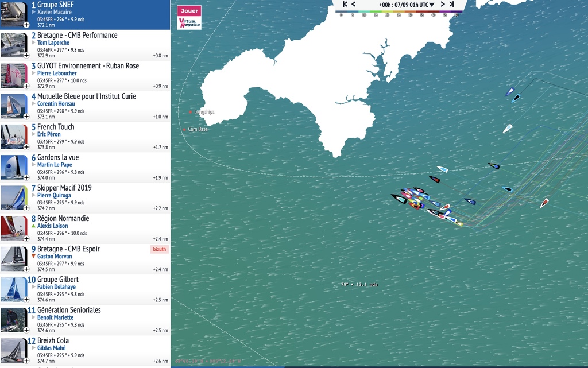Select the Carn Base waypoint marker
The width and height of the screenshot is (588, 368).
coord(184,129)
